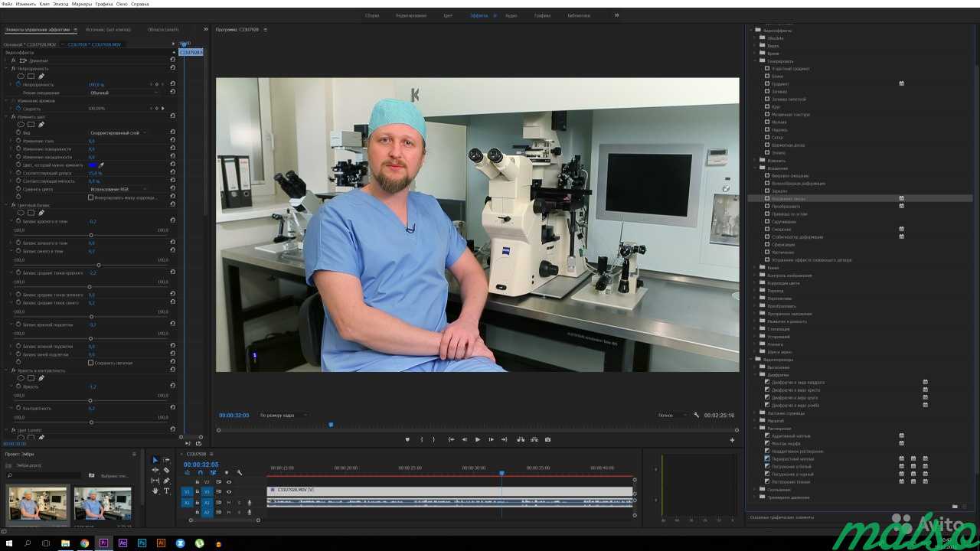This screenshot has height=551, width=980.
Task: Reset the Opacity value parameter
Action: [172, 84]
